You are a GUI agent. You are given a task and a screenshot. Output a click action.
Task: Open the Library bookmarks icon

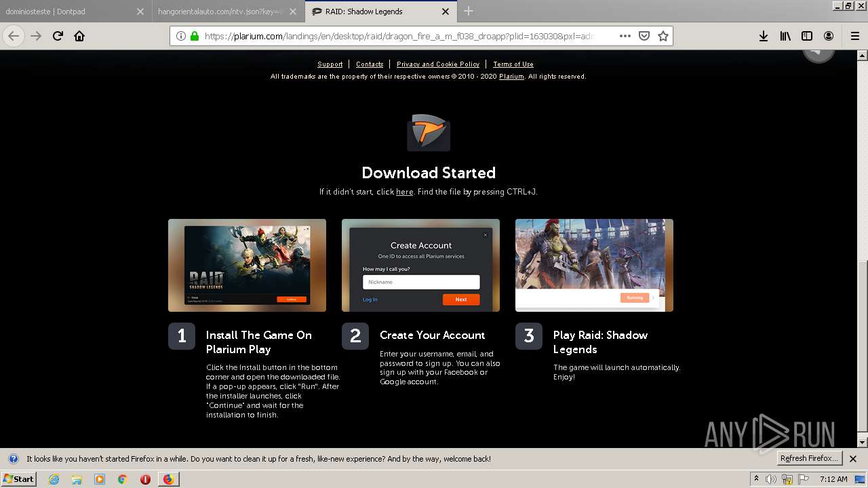click(x=785, y=36)
